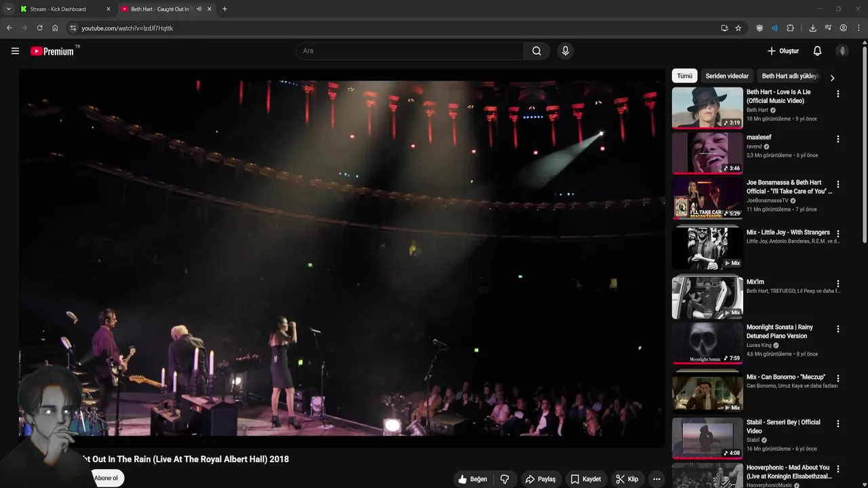Share the video via Paylaş
This screenshot has height=488, width=868.
pos(540,479)
